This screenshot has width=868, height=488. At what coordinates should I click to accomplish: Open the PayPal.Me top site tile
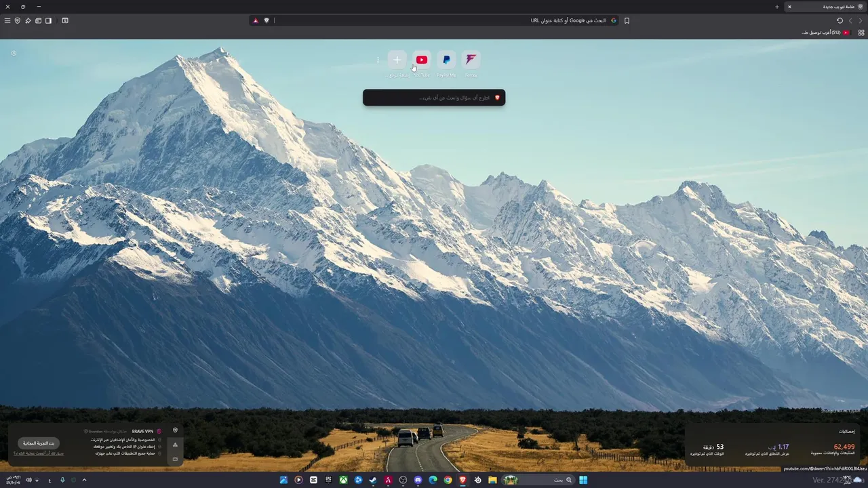coord(446,60)
